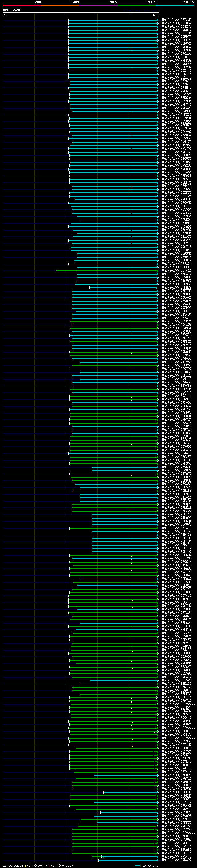Select subject UniRef100_Q9LKL8
197x868 pixels.
176,91
